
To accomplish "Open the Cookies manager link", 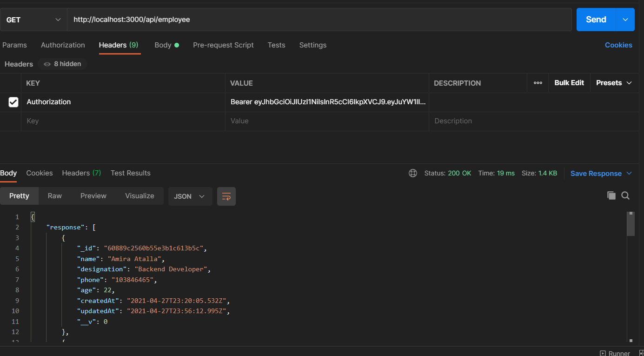I will 618,45.
